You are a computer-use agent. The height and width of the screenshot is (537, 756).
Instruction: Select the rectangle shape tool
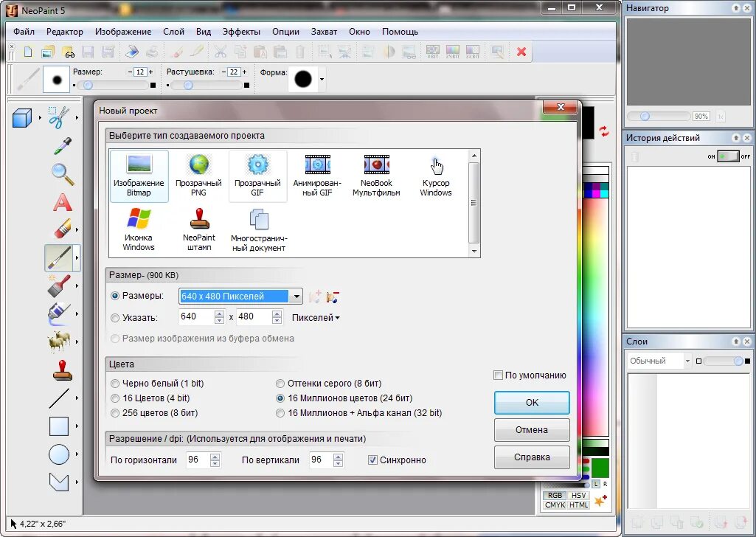click(x=59, y=426)
